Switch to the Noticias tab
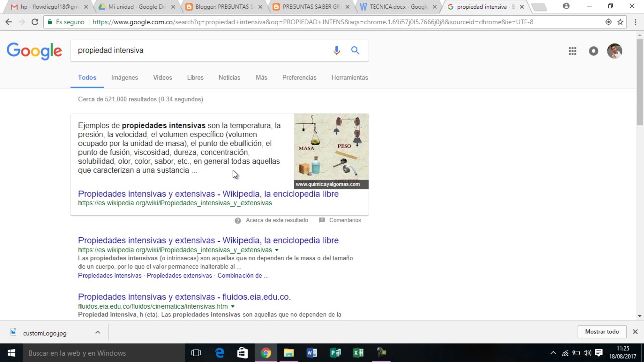The width and height of the screenshot is (644, 362). (x=229, y=78)
